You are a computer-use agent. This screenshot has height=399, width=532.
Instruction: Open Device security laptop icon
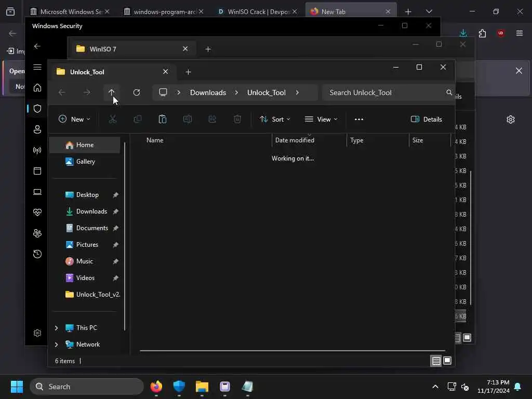click(x=37, y=192)
